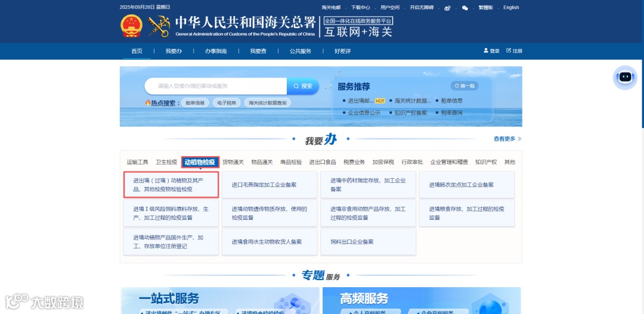This screenshot has width=644, height=314.
Task: Open 进境动物遗传物质存放 supervision card
Action: (x=270, y=213)
